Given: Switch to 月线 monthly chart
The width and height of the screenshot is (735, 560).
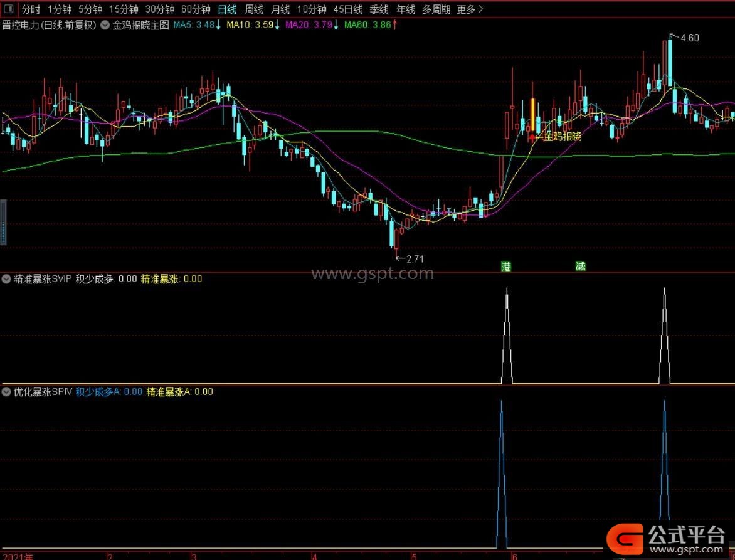Looking at the screenshot, I should click(x=280, y=9).
